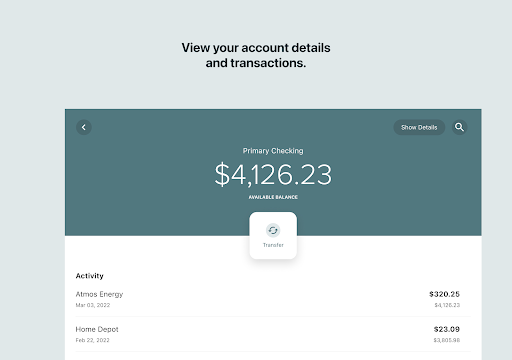Screen dimensions: 512x360
Task: Select the Primary Checking account name
Action: tap(273, 151)
